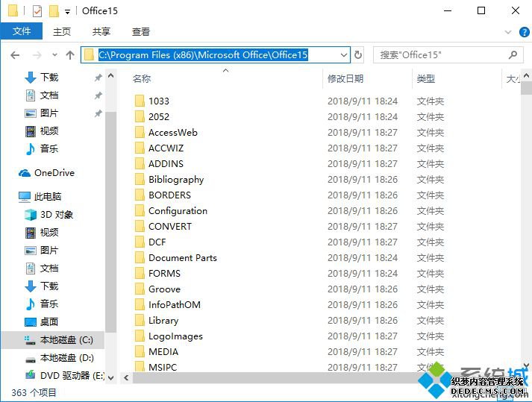
Task: Select the Configuration folder icon
Action: (140, 210)
